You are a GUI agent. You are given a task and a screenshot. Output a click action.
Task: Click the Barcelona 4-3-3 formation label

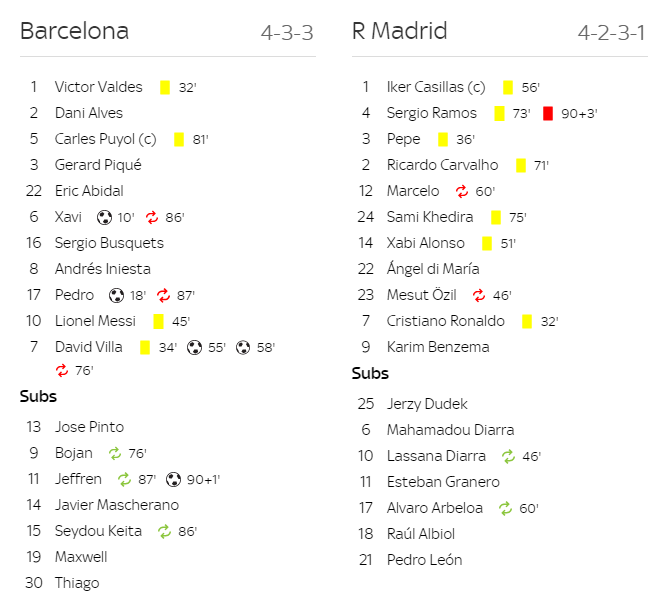tap(287, 33)
